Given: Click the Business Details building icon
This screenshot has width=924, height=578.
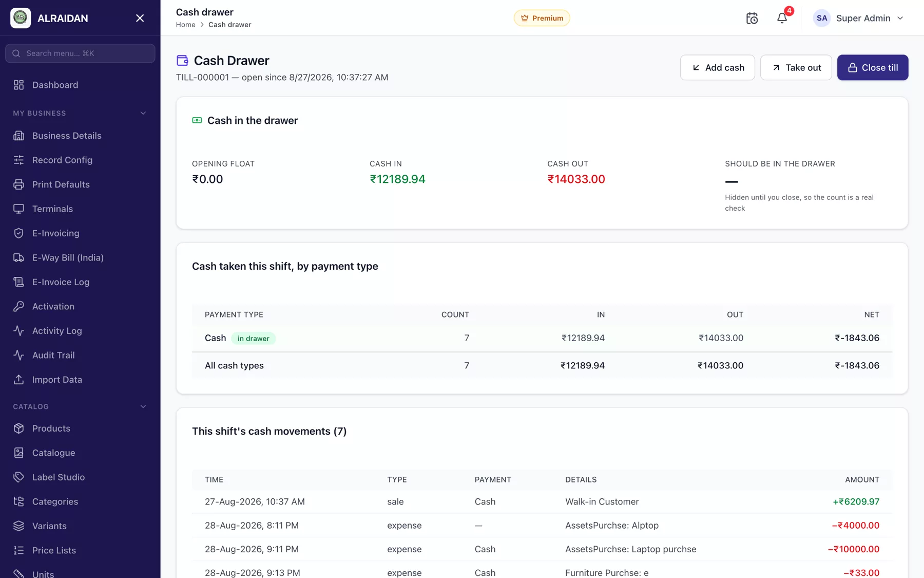Looking at the screenshot, I should (19, 136).
